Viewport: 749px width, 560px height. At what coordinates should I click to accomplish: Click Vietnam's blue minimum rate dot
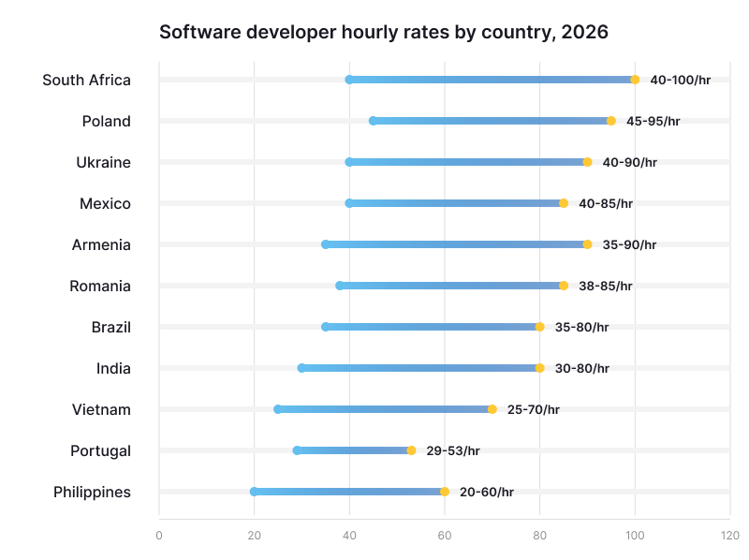[277, 409]
